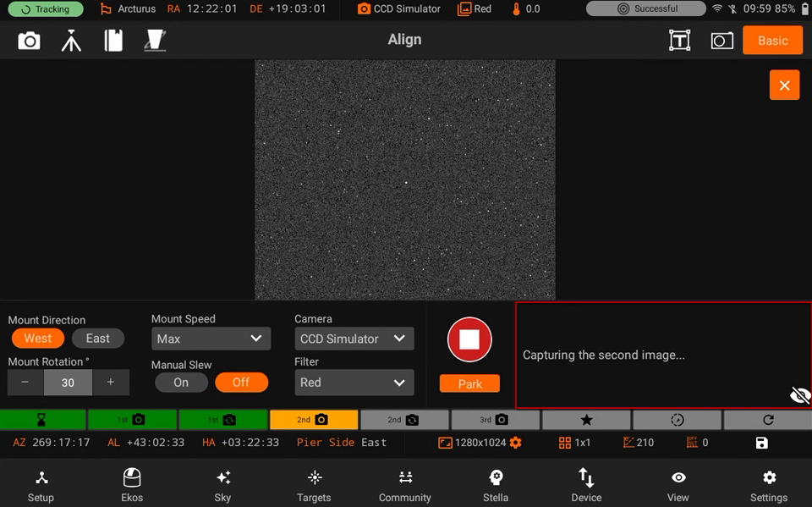Select the star step in progress bar
The height and width of the screenshot is (507, 812).
click(x=586, y=420)
